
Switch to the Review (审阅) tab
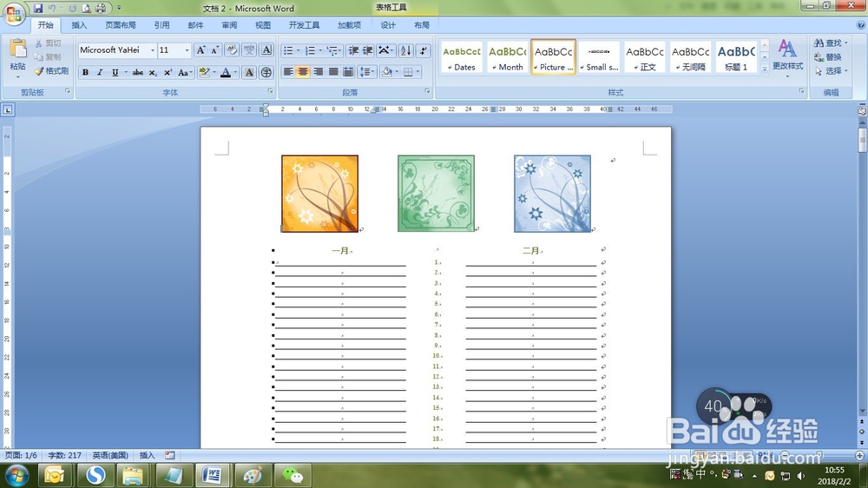pyautogui.click(x=229, y=25)
